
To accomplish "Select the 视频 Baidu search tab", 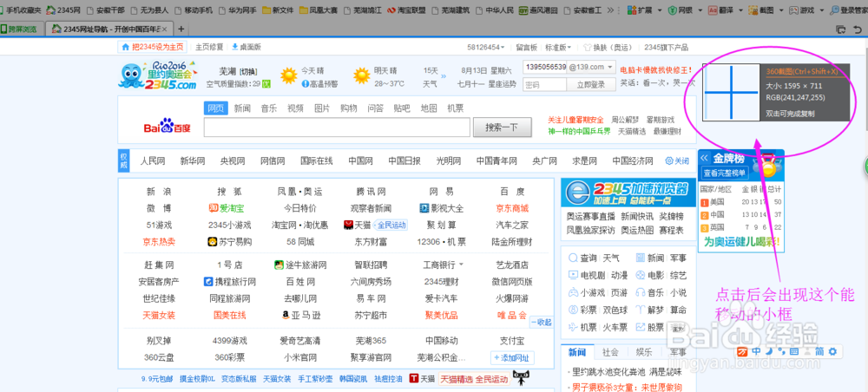I will click(296, 108).
